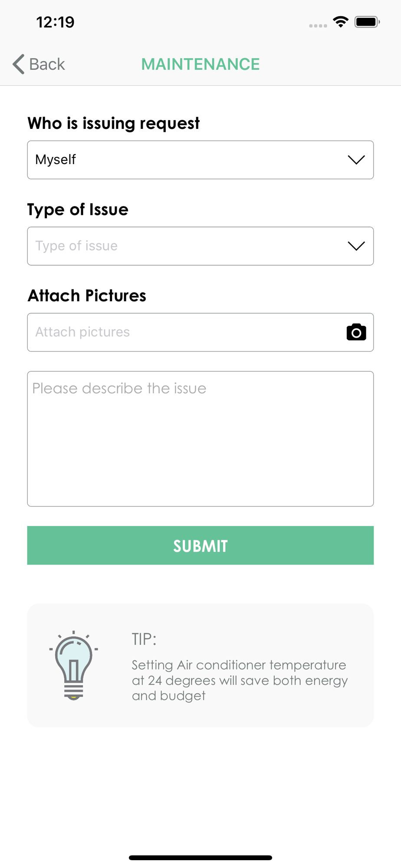Tap the Attach pictures input field
This screenshot has width=401, height=868.
point(200,332)
